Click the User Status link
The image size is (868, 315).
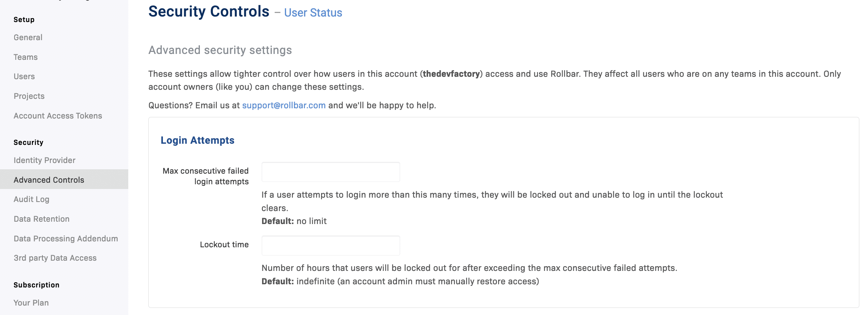313,13
